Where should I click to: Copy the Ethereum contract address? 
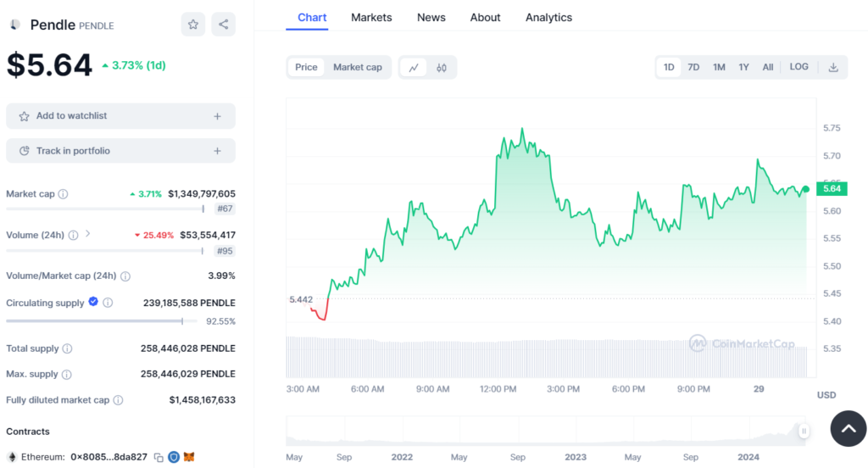click(159, 457)
